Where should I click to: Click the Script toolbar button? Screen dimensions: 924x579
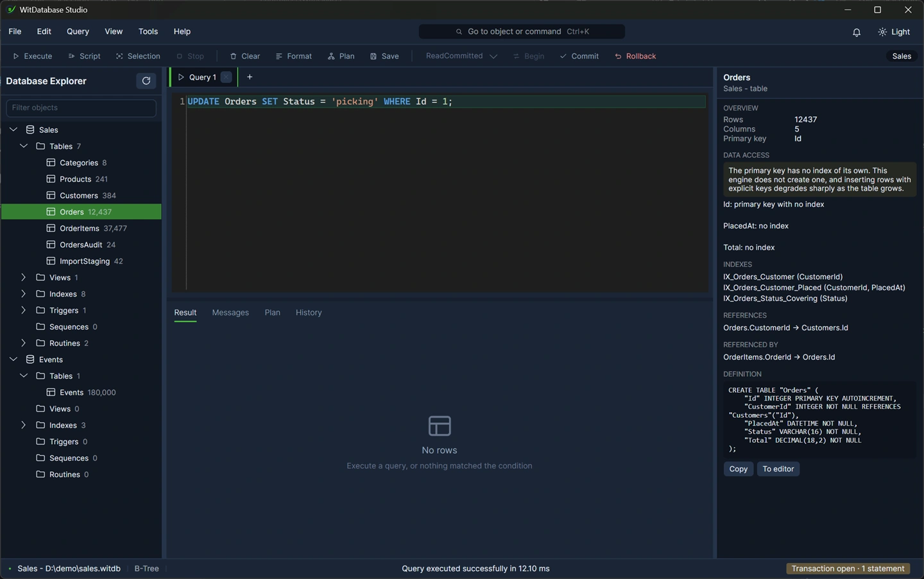tap(84, 56)
